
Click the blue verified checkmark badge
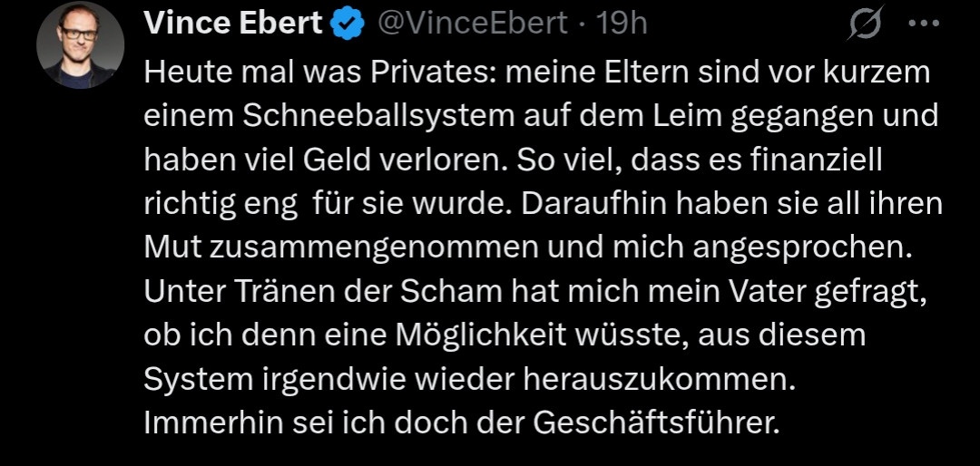click(x=346, y=25)
